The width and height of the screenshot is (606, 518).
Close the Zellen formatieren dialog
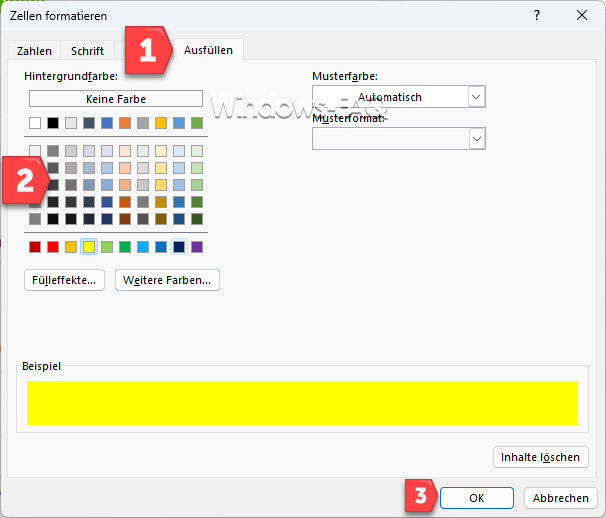click(x=582, y=15)
